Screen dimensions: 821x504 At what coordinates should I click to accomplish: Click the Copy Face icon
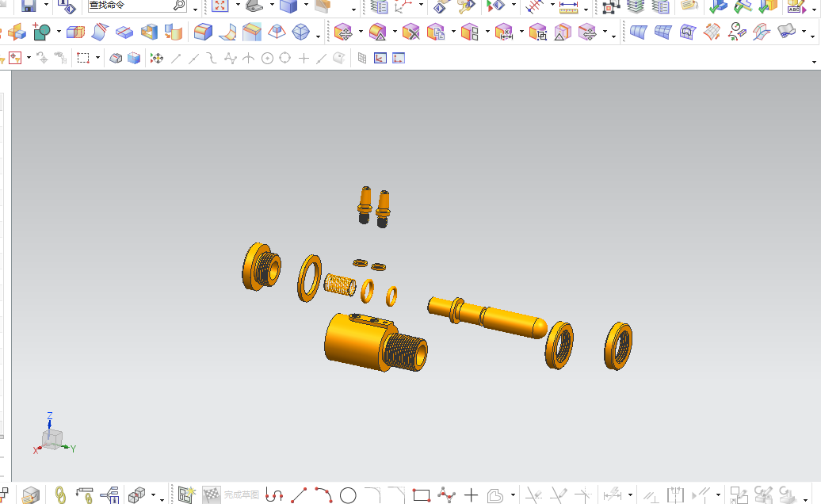[x=436, y=32]
